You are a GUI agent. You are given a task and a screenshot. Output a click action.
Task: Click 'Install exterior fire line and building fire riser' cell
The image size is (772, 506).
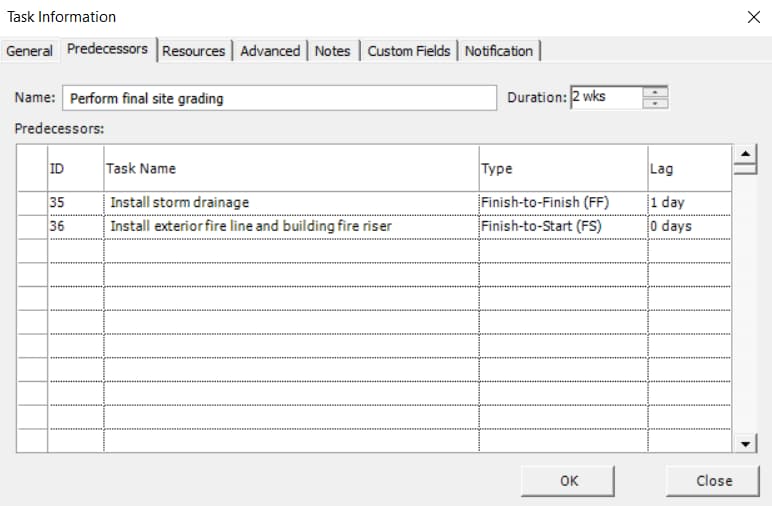coord(291,226)
